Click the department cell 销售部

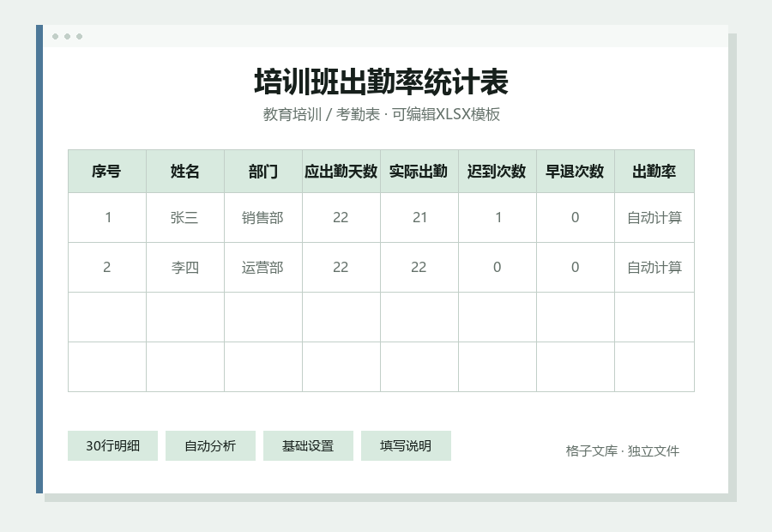click(263, 218)
